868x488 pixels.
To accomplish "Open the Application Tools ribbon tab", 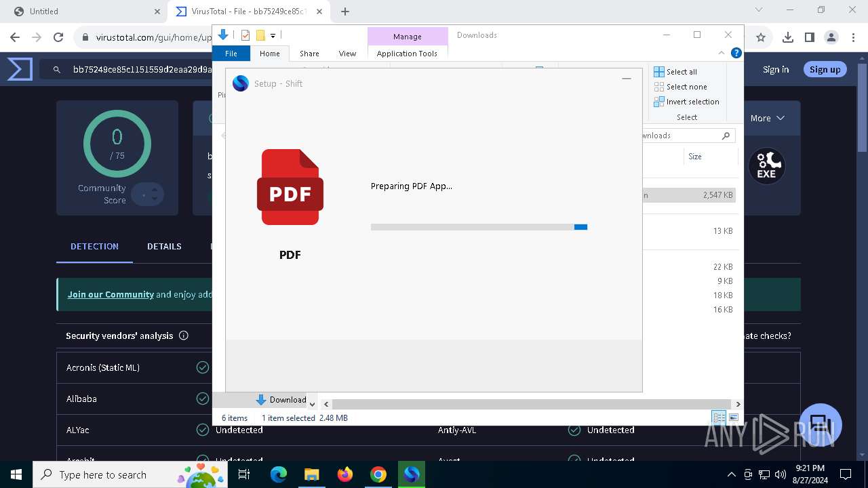I will [407, 54].
